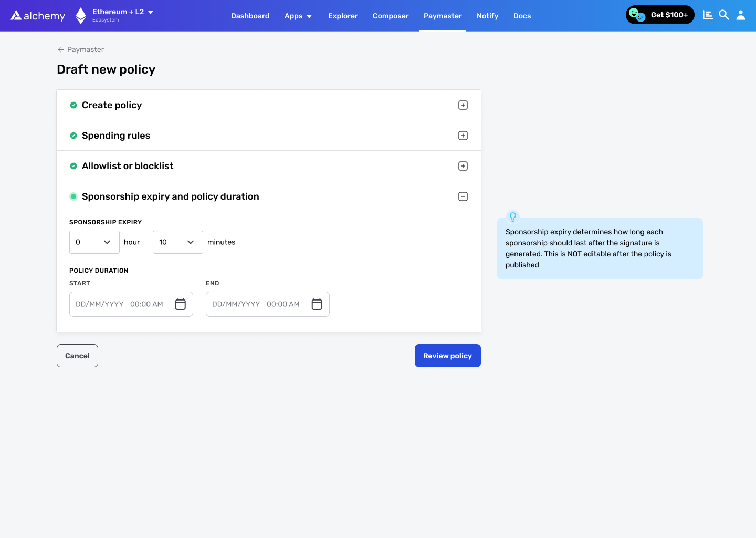756x538 pixels.
Task: Click the green check beside Create policy
Action: click(73, 105)
